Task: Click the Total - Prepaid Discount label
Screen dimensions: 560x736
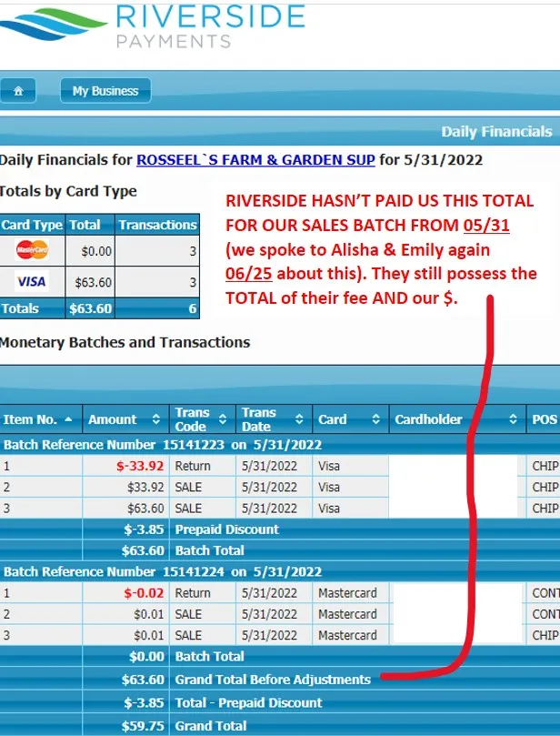Action: (248, 702)
